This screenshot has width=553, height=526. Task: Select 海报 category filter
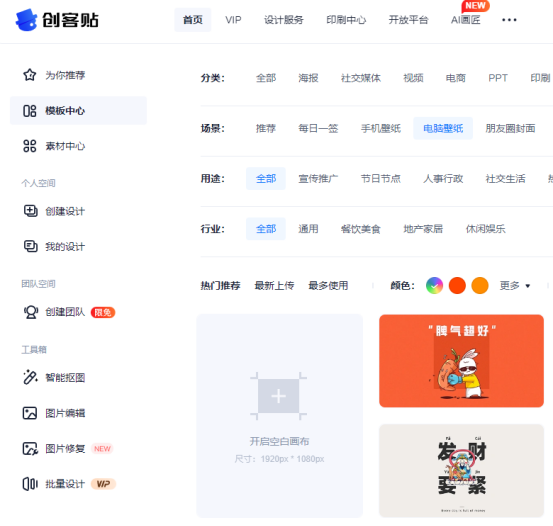[308, 78]
